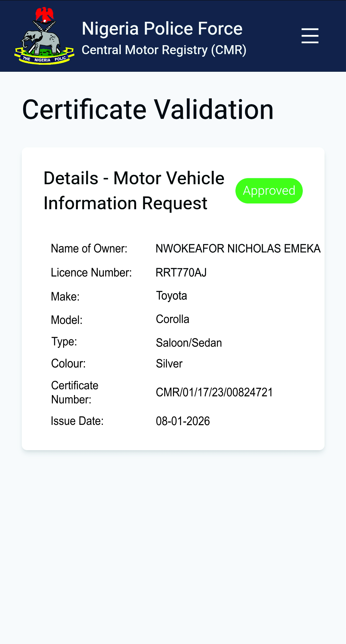Click the Certificate Number label
346x644 pixels.
pos(75,392)
